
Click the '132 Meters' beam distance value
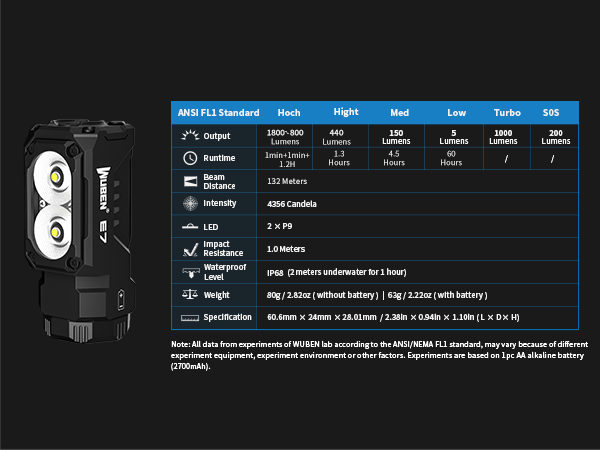tap(287, 181)
